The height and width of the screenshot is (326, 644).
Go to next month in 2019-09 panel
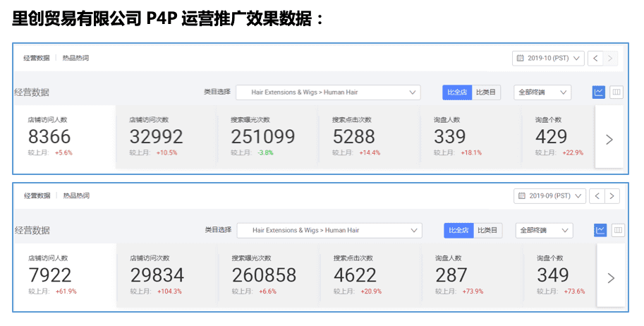pyautogui.click(x=612, y=196)
